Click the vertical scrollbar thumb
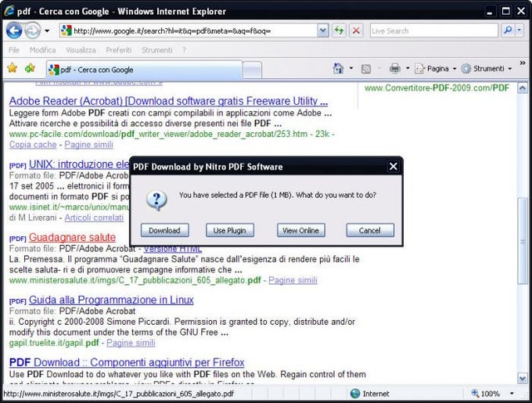This screenshot has height=403, width=532. click(523, 241)
